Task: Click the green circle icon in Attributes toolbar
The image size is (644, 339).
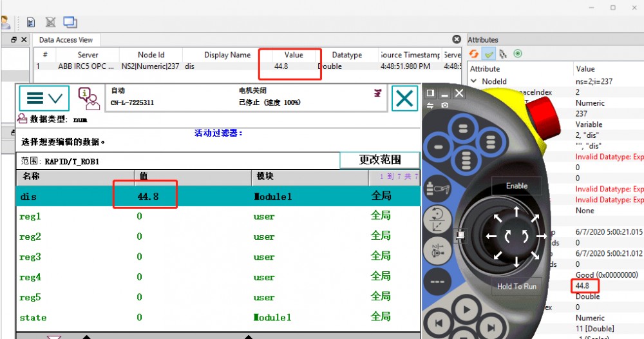Action: (x=518, y=53)
